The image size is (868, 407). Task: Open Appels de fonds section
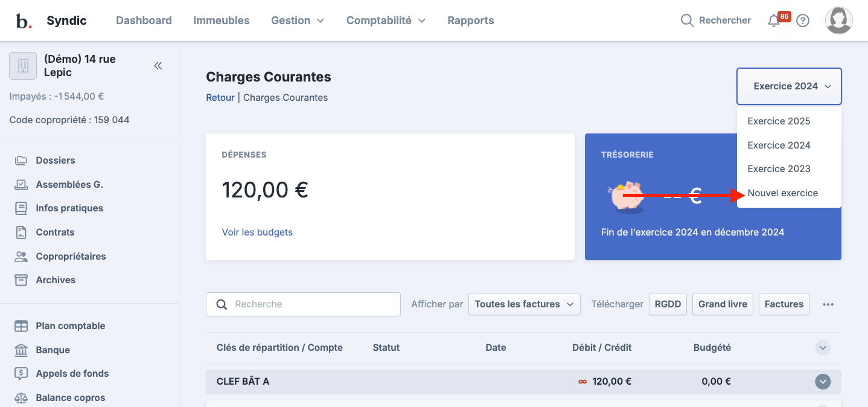(x=72, y=373)
